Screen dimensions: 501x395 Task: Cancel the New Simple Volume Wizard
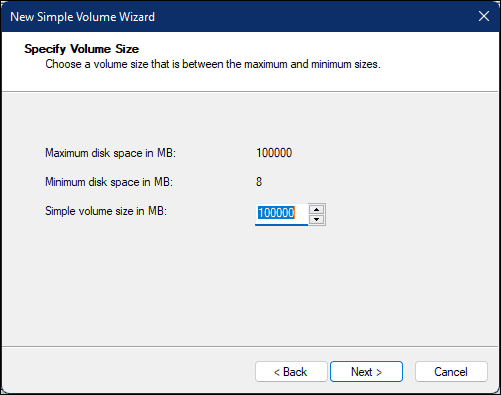(451, 371)
